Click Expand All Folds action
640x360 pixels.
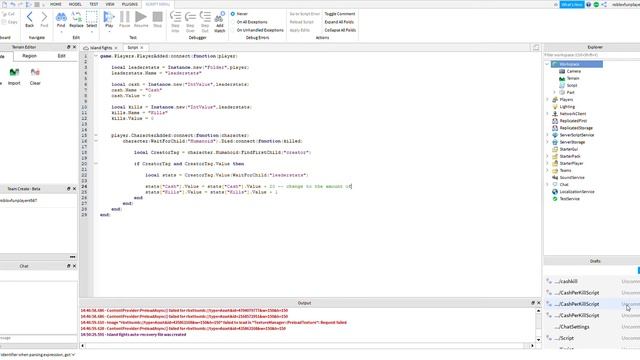click(339, 22)
